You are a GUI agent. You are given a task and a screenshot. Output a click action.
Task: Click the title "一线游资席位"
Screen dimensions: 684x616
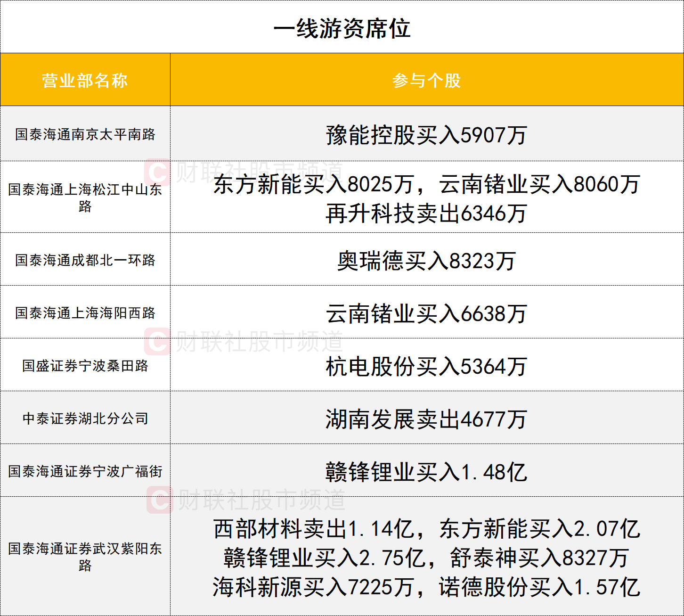point(342,28)
